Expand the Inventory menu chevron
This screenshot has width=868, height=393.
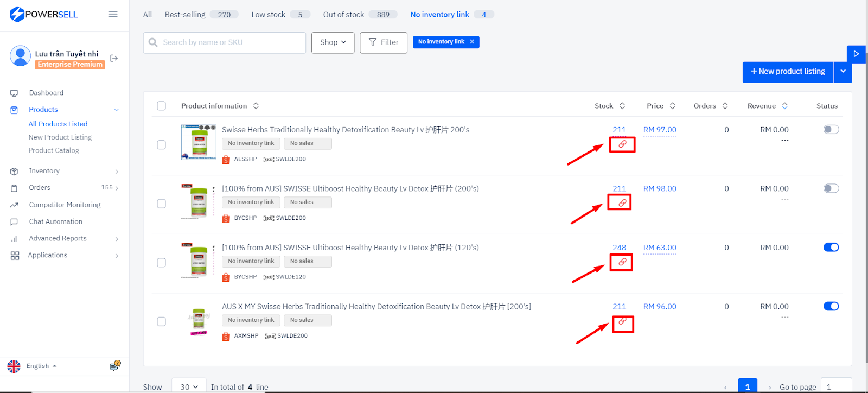coord(117,172)
